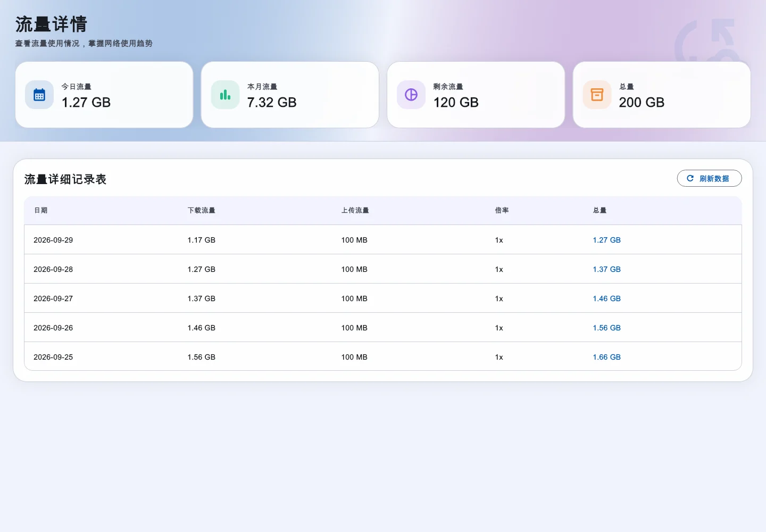766x532 pixels.
Task: Select the 上传流量 column header
Action: click(x=355, y=210)
